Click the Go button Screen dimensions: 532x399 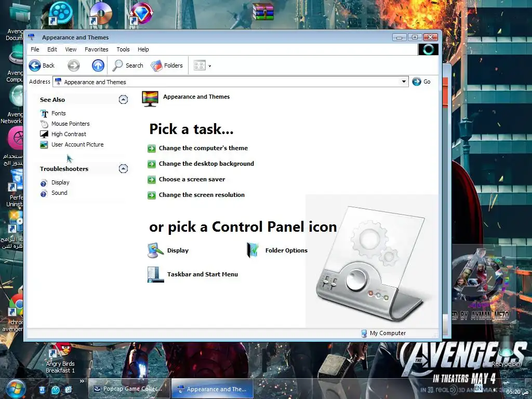coord(421,82)
